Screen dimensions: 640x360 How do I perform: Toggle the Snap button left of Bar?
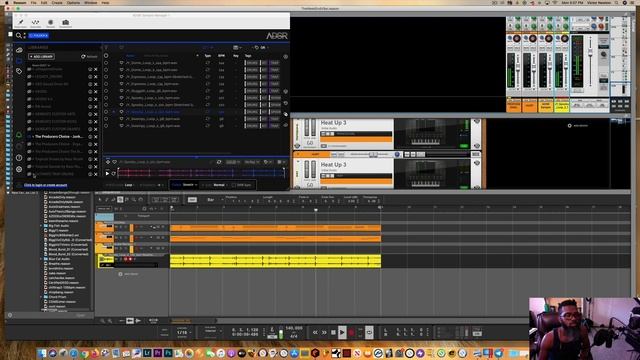192,200
